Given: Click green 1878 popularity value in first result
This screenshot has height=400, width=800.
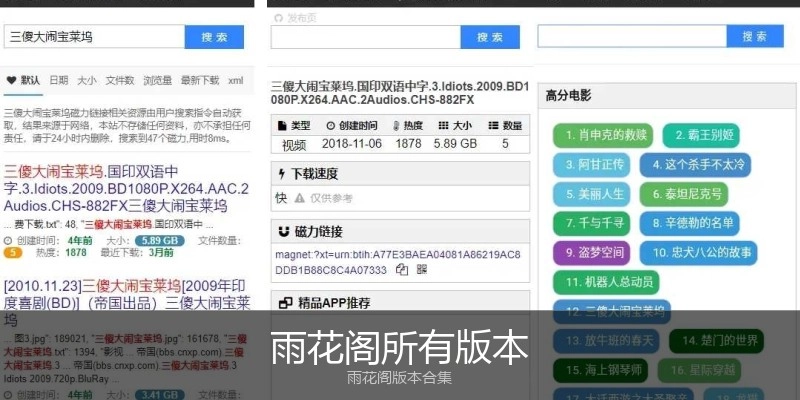Looking at the screenshot, I should click(76, 253).
